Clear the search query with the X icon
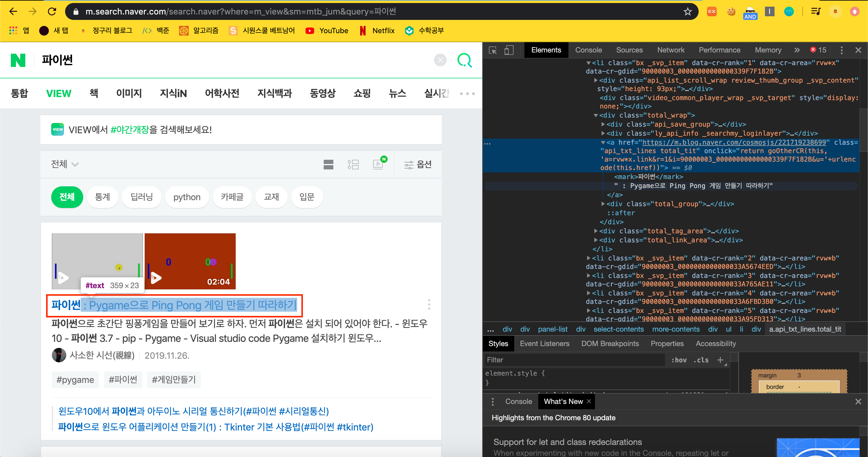The width and height of the screenshot is (868, 457). 440,60
